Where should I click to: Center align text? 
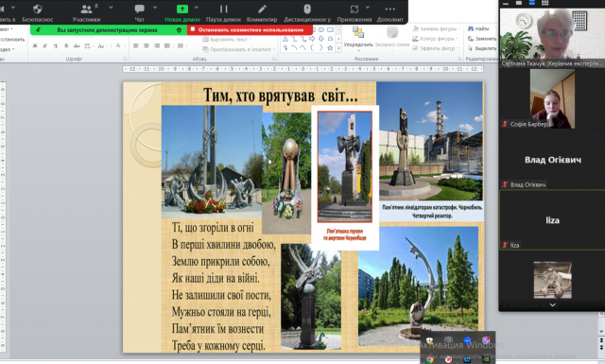147,46
